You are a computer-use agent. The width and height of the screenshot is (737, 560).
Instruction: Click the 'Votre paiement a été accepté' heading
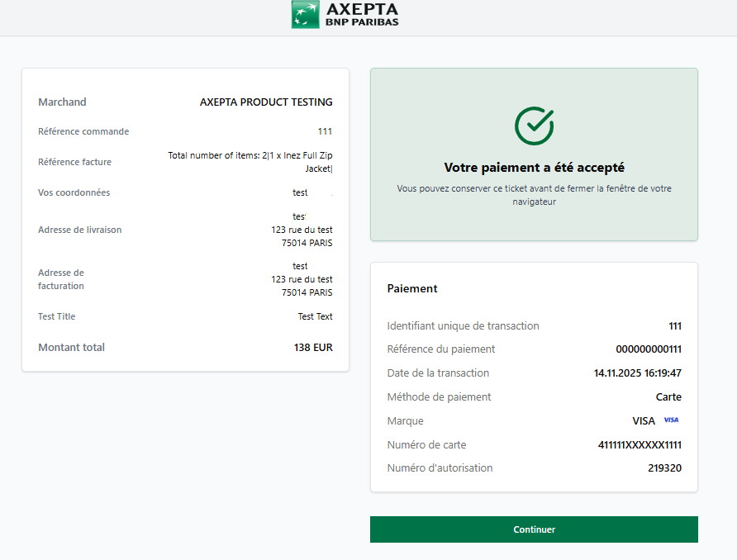(x=534, y=168)
